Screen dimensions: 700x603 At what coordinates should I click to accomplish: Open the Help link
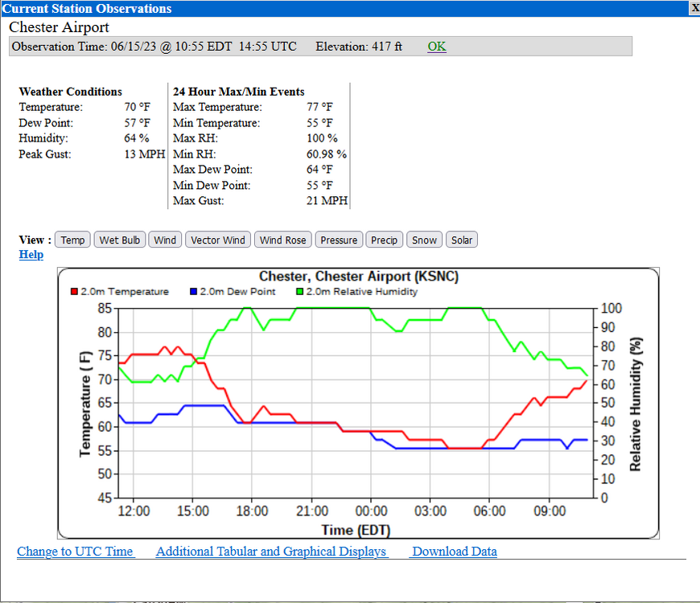point(31,255)
